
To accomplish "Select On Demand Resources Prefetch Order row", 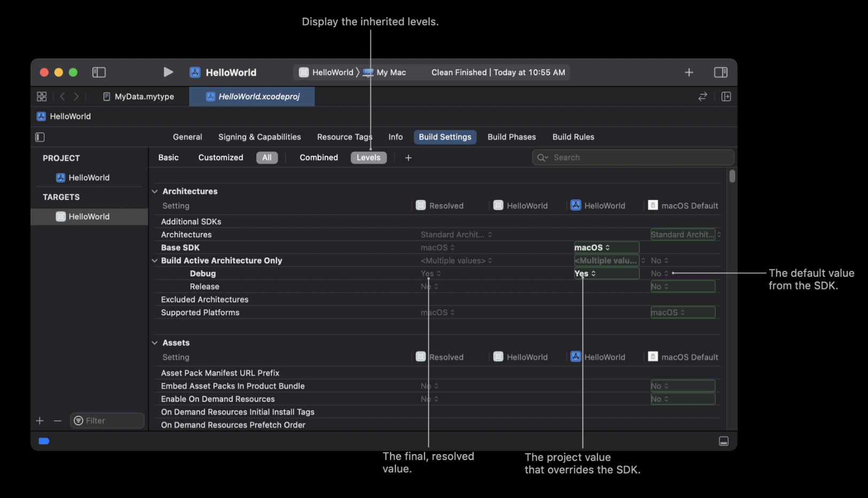I will click(x=438, y=425).
